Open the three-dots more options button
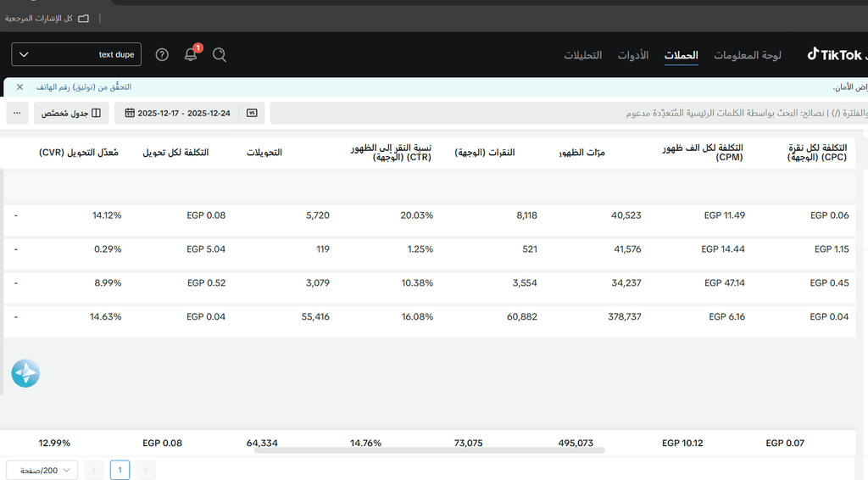The image size is (868, 480). [17, 113]
